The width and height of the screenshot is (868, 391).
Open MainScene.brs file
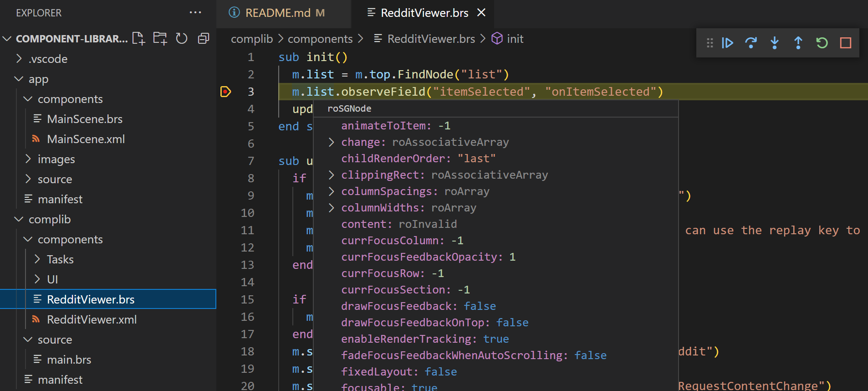108,119
